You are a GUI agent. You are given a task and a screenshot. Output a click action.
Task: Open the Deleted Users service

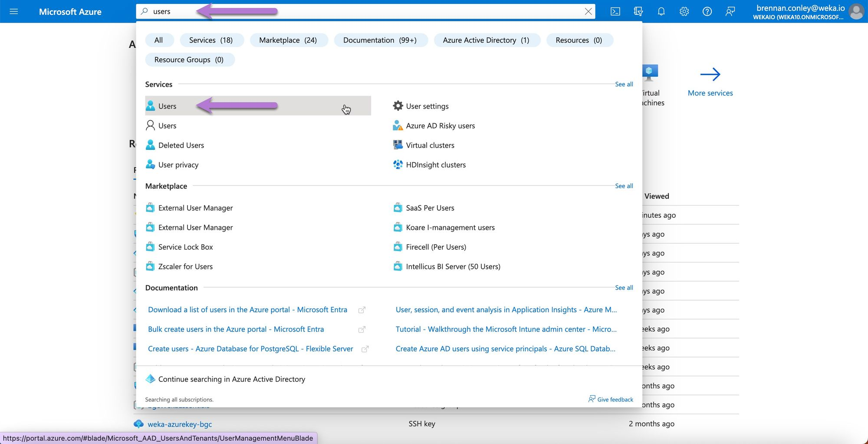pos(181,145)
